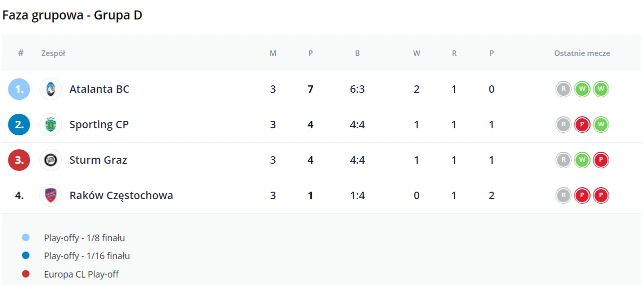This screenshot has width=644, height=285.
Task: Click Atalanta's most recent win badge
Action: click(601, 89)
